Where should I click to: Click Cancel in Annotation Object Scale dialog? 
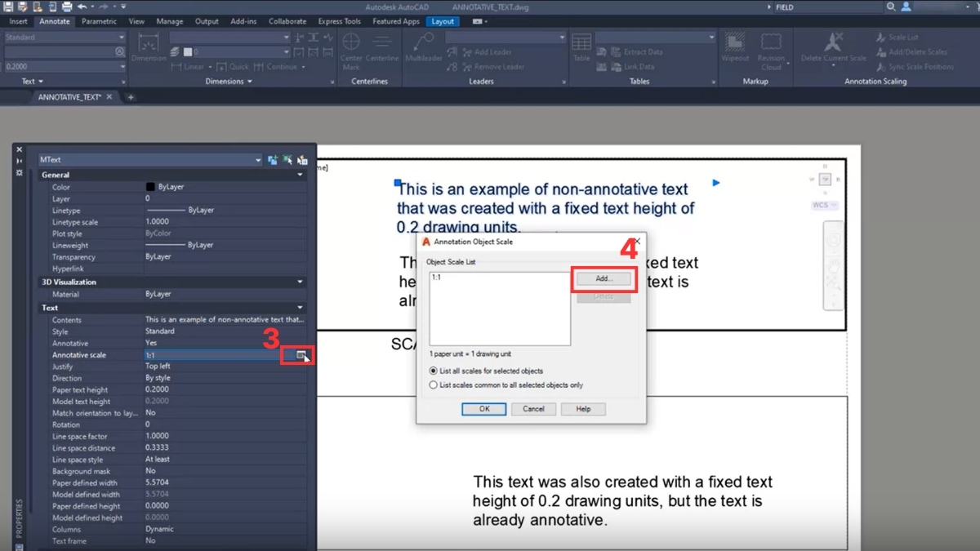pyautogui.click(x=533, y=409)
